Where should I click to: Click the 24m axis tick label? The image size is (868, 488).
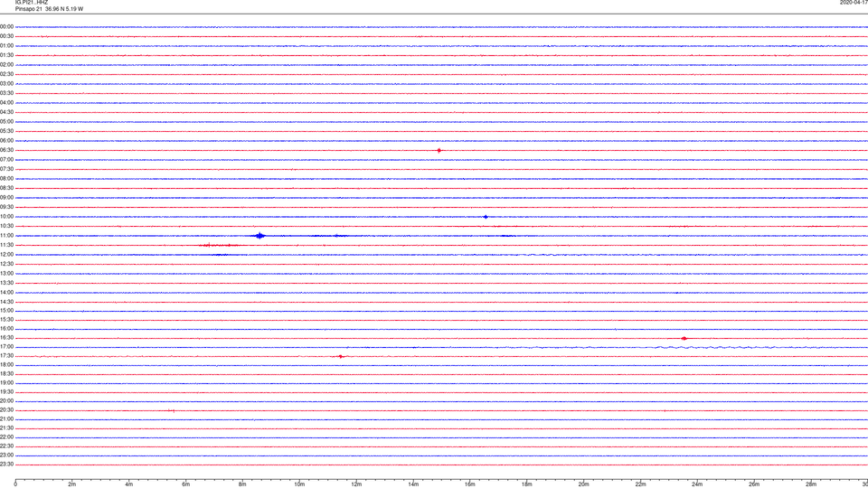pyautogui.click(x=697, y=484)
